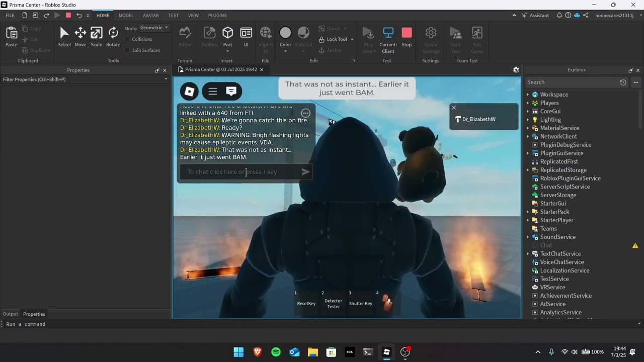
Task: Switch to the MODEL ribbon tab
Action: [x=126, y=15]
